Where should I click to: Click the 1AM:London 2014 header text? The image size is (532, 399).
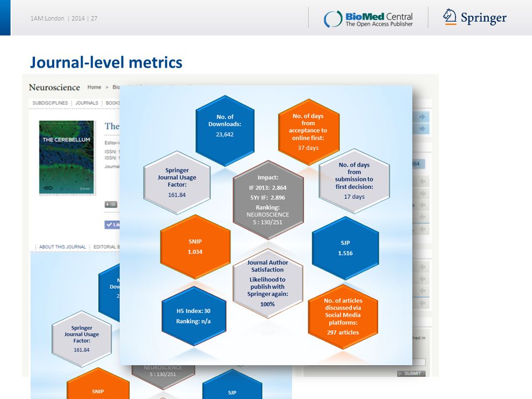pyautogui.click(x=64, y=18)
